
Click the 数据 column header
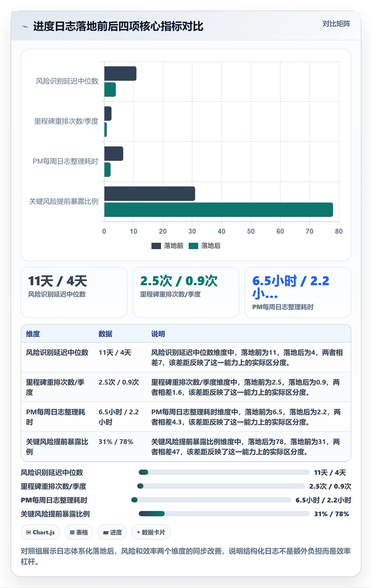pos(105,334)
